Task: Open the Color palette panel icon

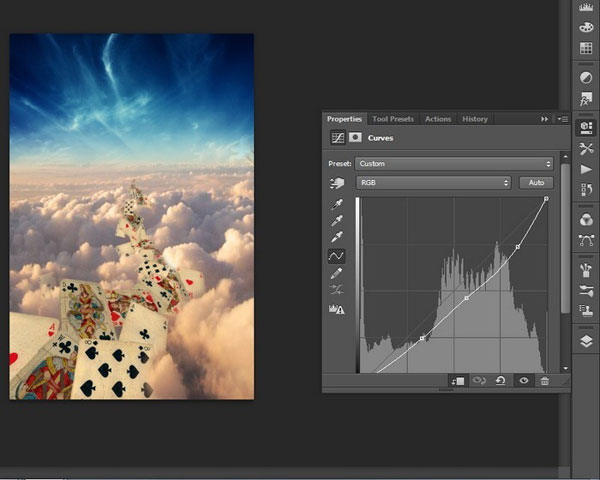Action: click(x=586, y=27)
